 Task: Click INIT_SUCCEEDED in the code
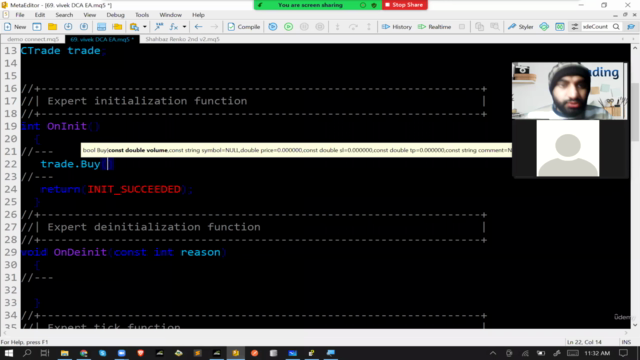point(134,189)
